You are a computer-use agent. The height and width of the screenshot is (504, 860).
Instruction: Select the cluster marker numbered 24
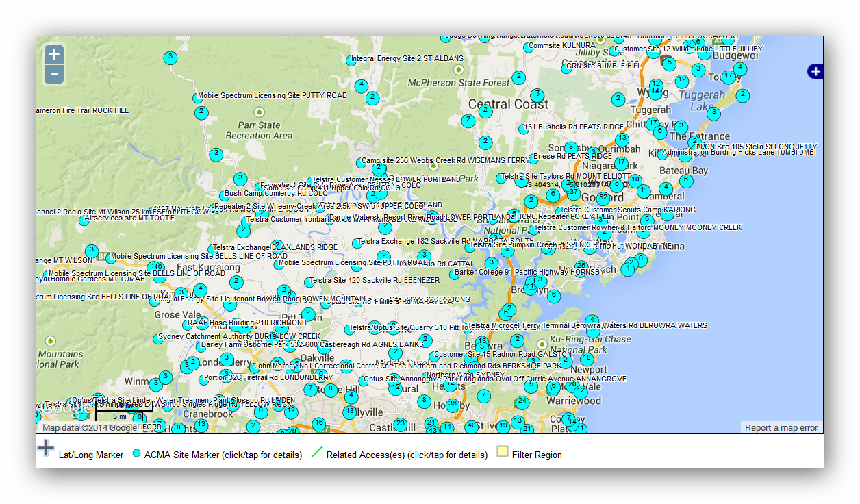click(x=522, y=402)
